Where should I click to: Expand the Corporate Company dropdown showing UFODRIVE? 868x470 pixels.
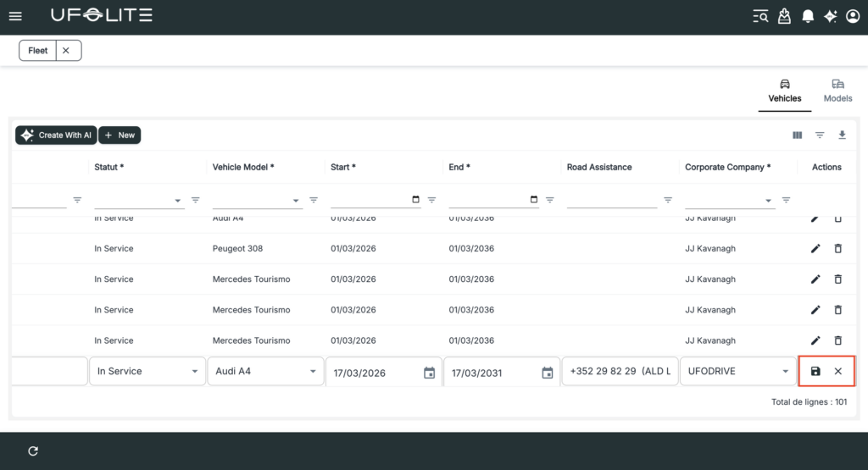(x=737, y=372)
